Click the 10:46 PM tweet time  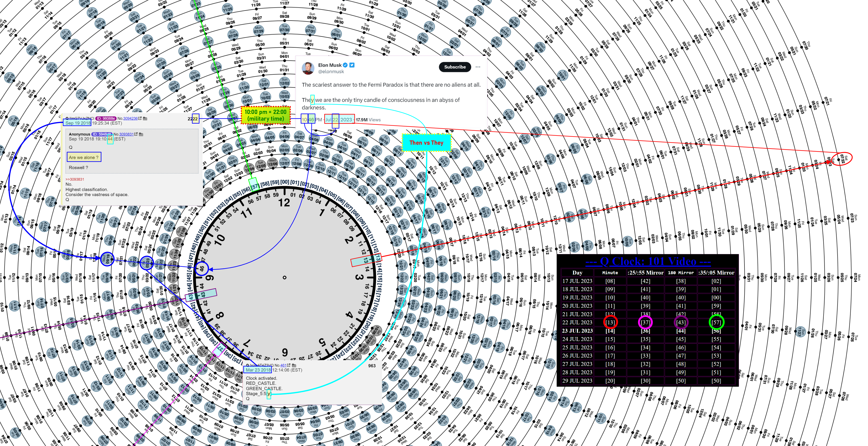[x=312, y=120]
